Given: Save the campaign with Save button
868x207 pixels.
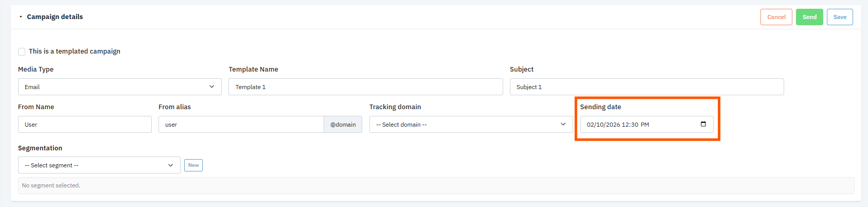Looking at the screenshot, I should pyautogui.click(x=840, y=17).
